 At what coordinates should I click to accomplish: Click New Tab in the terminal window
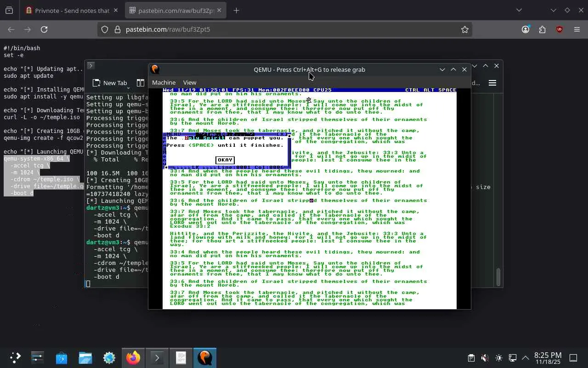tap(110, 83)
